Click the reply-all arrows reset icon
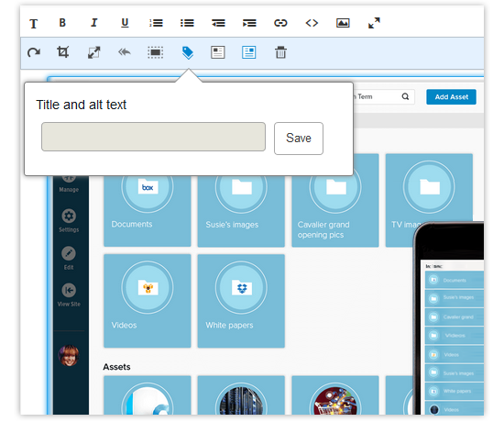Screen dimensions: 504x422 (125, 51)
